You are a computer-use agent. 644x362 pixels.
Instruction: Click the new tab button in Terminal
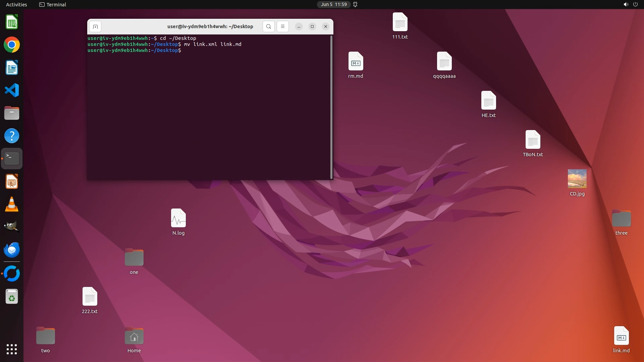95,26
